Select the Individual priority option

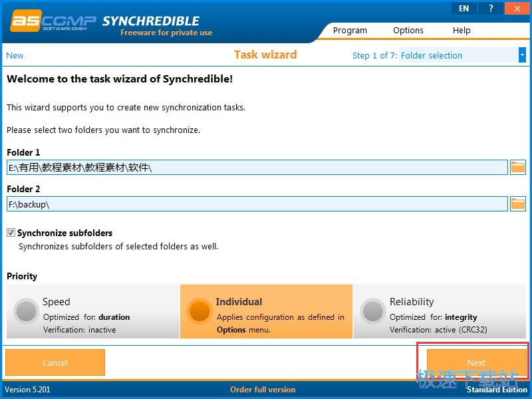(x=267, y=311)
